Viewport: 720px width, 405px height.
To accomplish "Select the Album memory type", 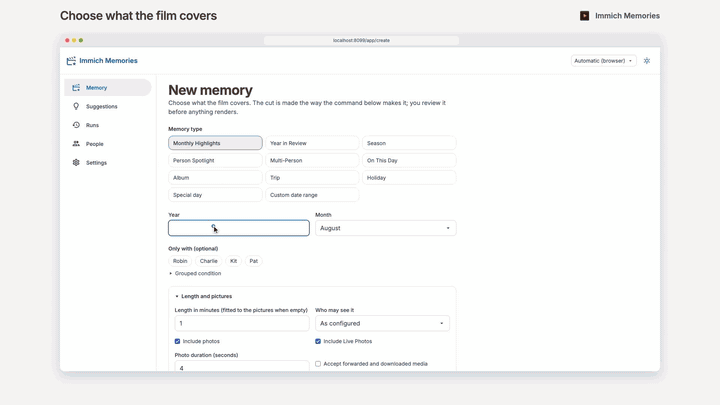I will tap(215, 177).
